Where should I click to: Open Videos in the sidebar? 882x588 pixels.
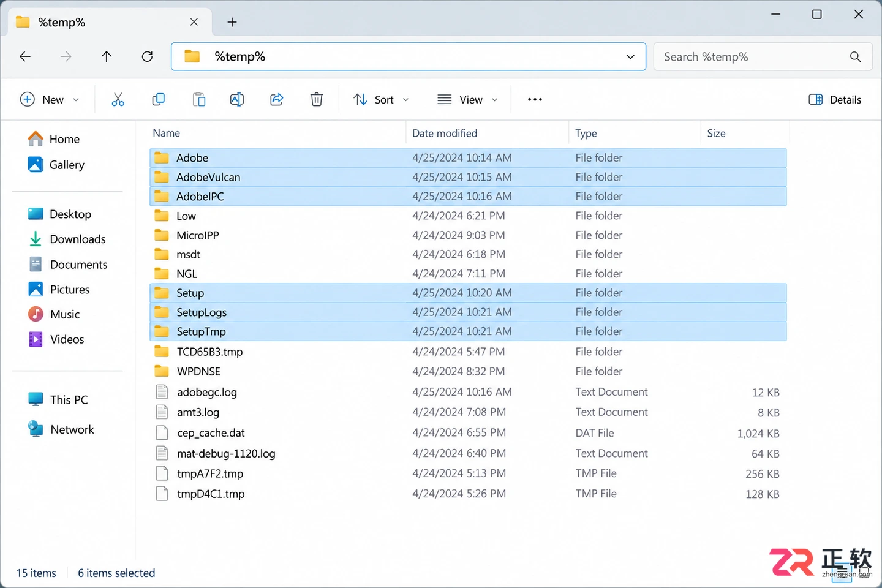(x=56, y=339)
